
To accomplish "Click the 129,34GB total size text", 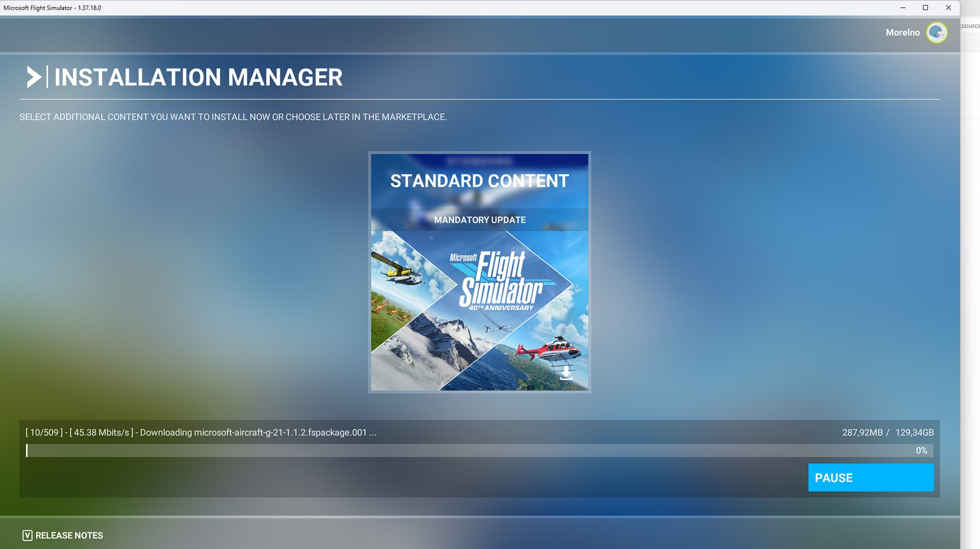I will pyautogui.click(x=914, y=433).
